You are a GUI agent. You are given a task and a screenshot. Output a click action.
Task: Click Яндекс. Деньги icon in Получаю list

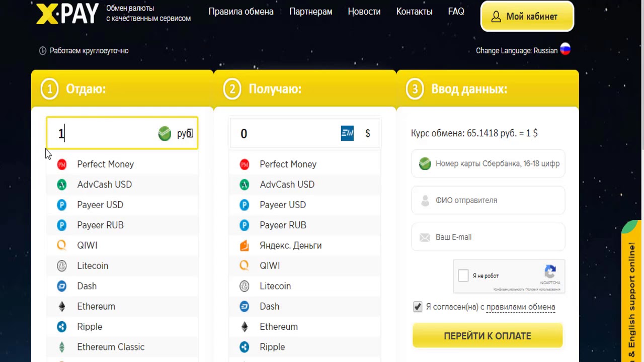click(x=245, y=245)
